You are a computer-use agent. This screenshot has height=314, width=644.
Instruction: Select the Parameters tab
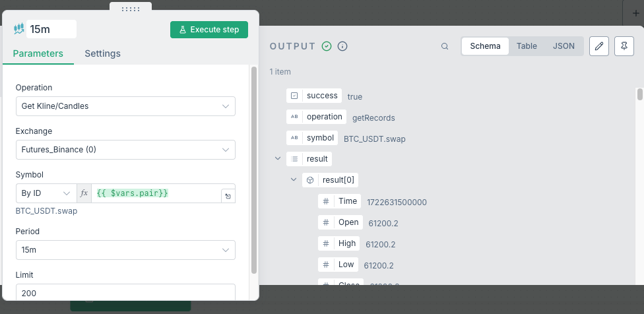point(38,53)
